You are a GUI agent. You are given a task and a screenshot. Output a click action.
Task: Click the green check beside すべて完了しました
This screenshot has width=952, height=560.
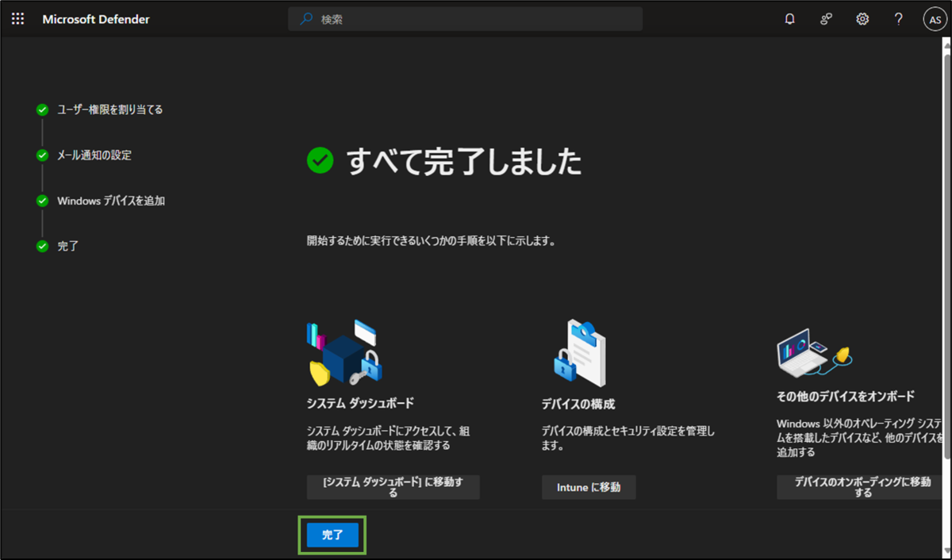point(321,161)
